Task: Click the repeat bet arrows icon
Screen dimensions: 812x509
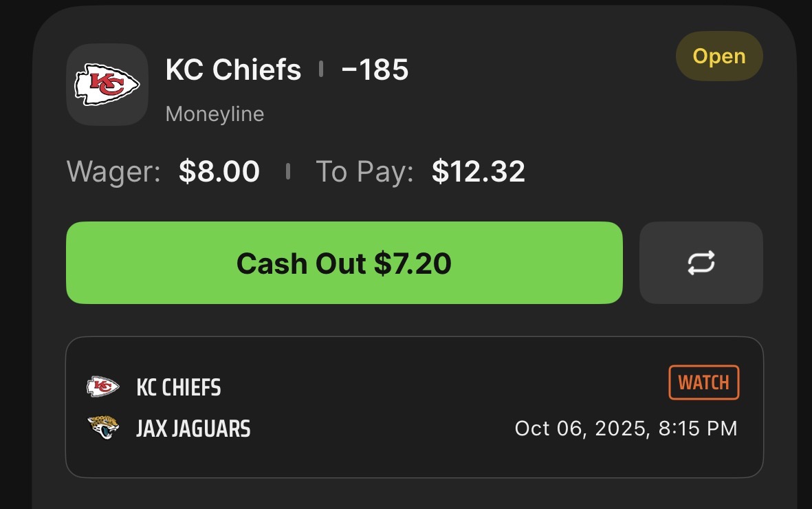Action: point(701,263)
